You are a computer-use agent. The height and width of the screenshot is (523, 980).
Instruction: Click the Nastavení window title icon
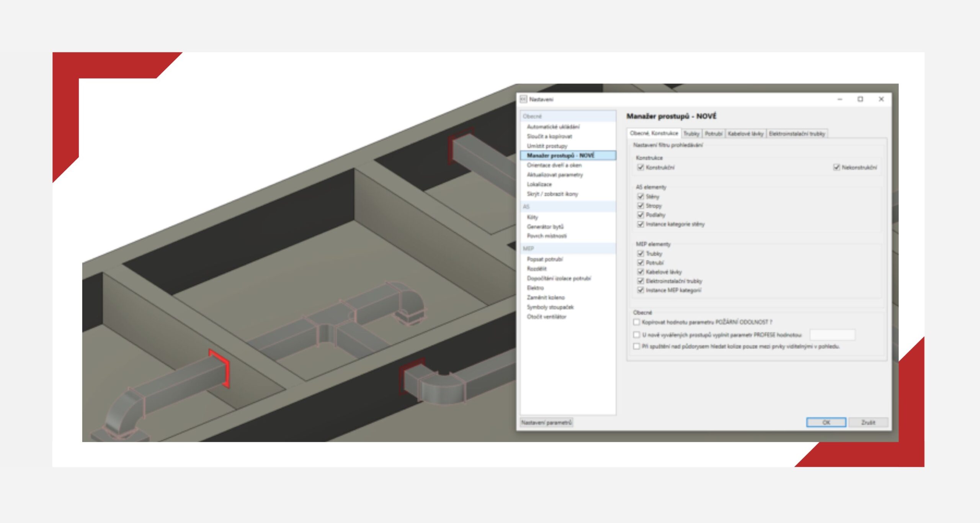pos(523,99)
